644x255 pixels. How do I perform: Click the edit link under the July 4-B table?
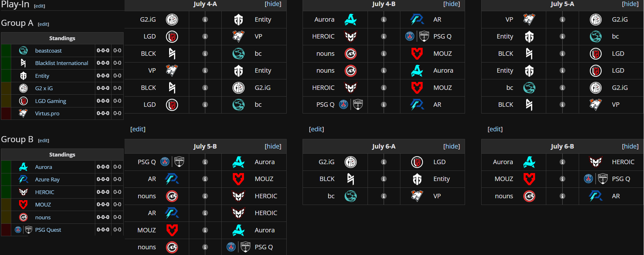pos(316,129)
